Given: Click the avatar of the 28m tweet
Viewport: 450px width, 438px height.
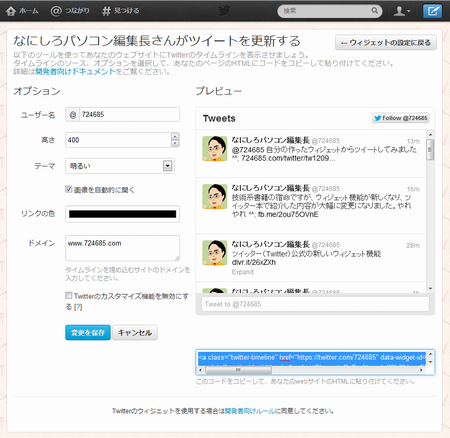Looking at the screenshot, I should [x=215, y=253].
